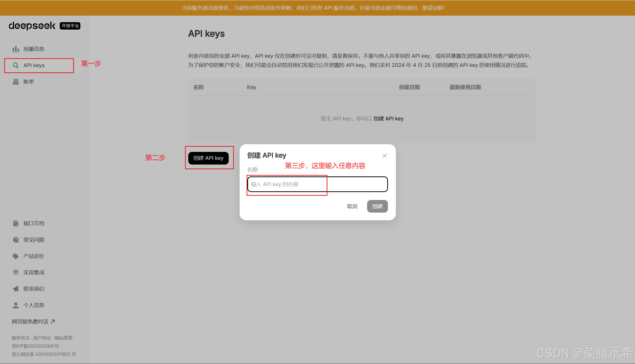Image resolution: width=635 pixels, height=364 pixels.
Task: Click 取消 in the dialog
Action: 352,206
